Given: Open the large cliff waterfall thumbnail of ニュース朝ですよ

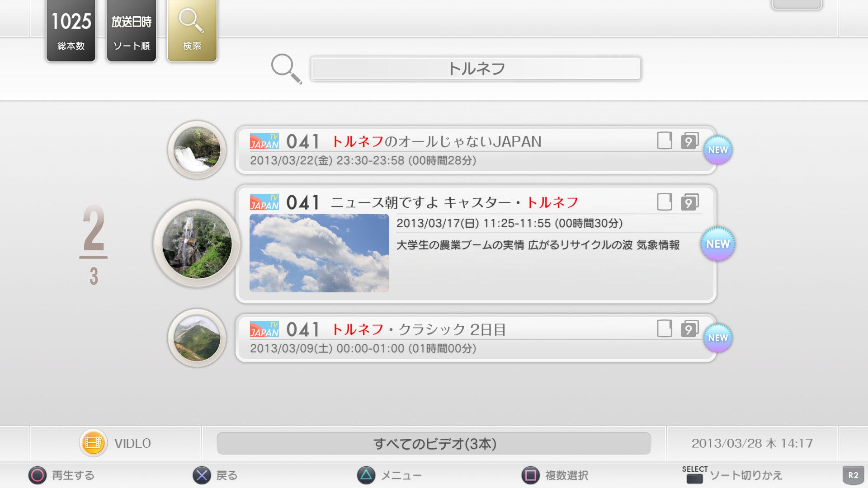Looking at the screenshot, I should pos(197,244).
